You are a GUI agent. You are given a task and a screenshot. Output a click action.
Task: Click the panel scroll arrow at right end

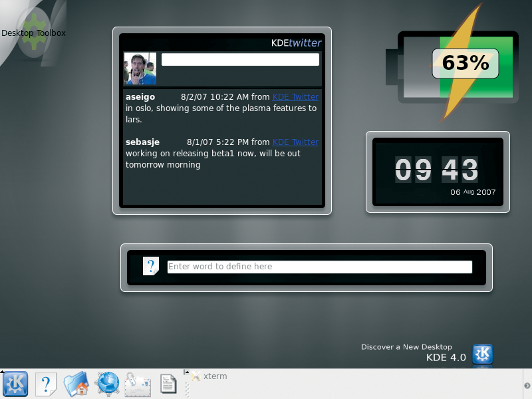tap(527, 386)
